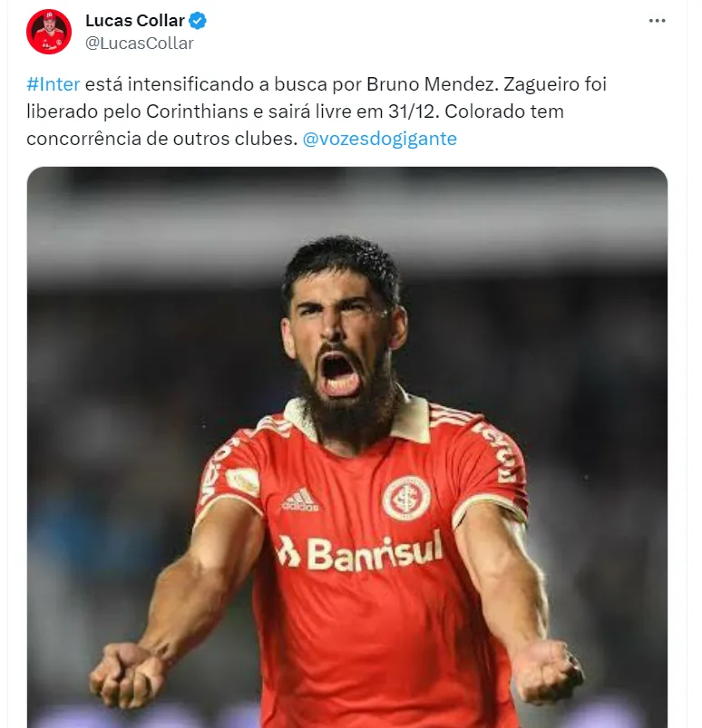Open the three-dot more options menu
Image resolution: width=702 pixels, height=728 pixels.
coord(657,21)
